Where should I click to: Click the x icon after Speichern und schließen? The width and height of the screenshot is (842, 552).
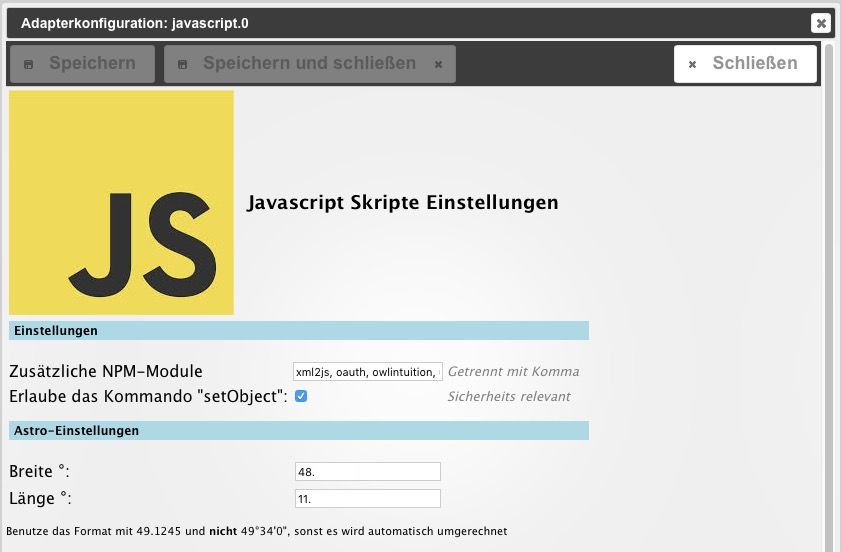coord(438,64)
